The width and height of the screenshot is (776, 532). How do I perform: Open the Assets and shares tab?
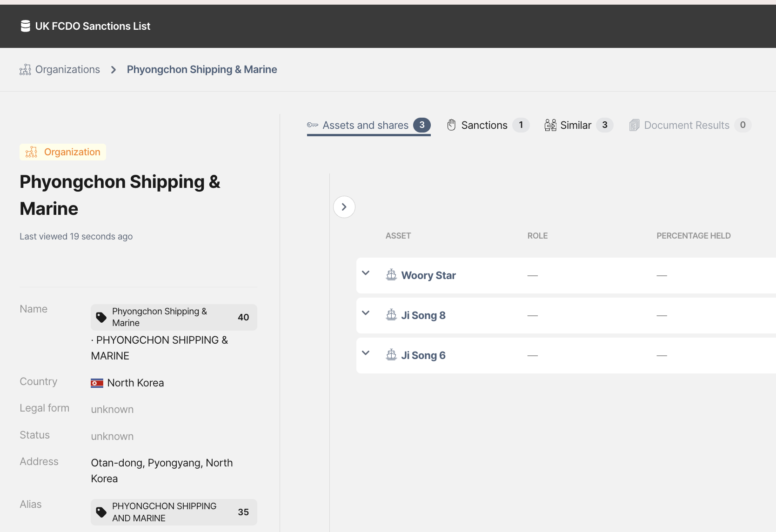[369, 126]
